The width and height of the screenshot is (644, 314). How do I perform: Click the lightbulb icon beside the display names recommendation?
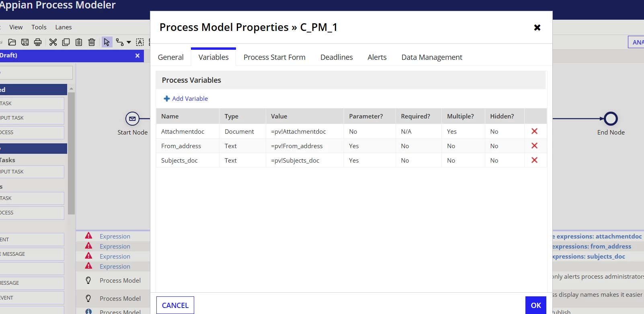pyautogui.click(x=88, y=298)
